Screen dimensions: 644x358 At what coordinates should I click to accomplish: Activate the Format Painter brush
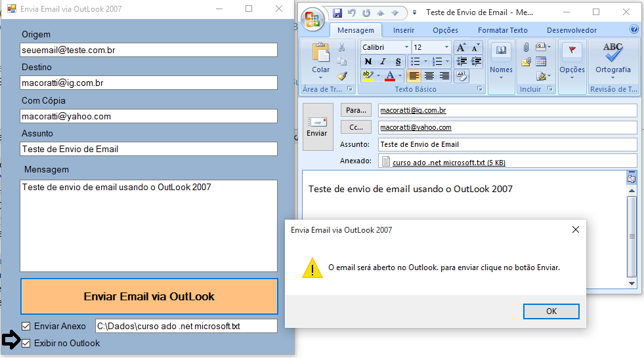[x=342, y=75]
